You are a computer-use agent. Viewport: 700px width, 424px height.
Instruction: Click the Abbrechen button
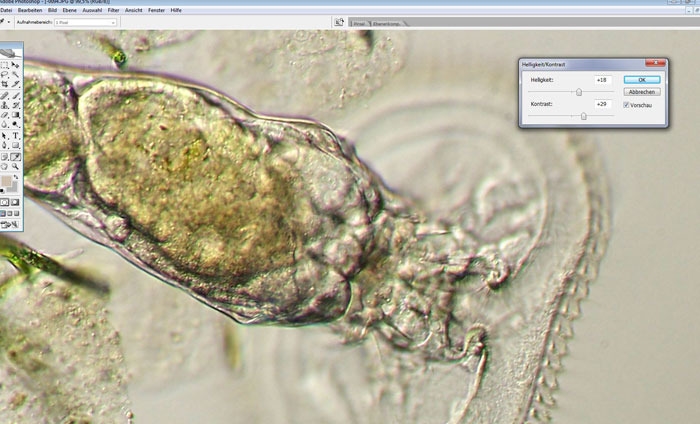click(x=641, y=91)
